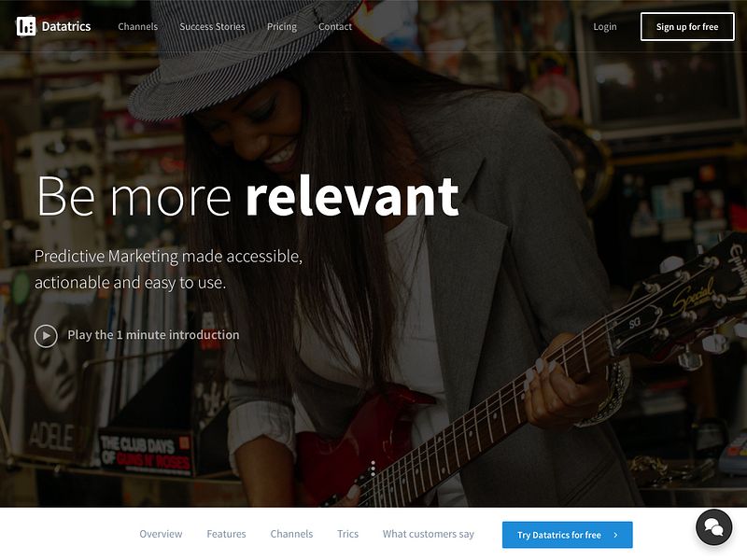Open Success Stories page
Image resolution: width=747 pixels, height=560 pixels.
[x=212, y=27]
